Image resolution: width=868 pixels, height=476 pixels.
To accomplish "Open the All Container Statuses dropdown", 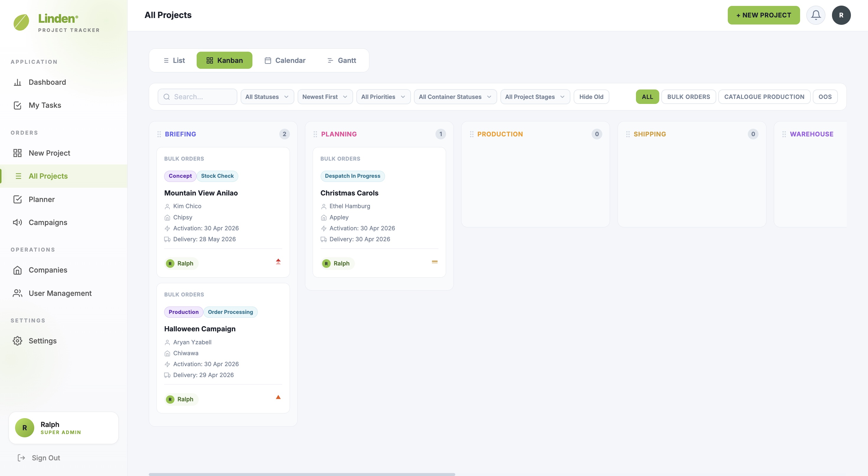I will [x=455, y=97].
